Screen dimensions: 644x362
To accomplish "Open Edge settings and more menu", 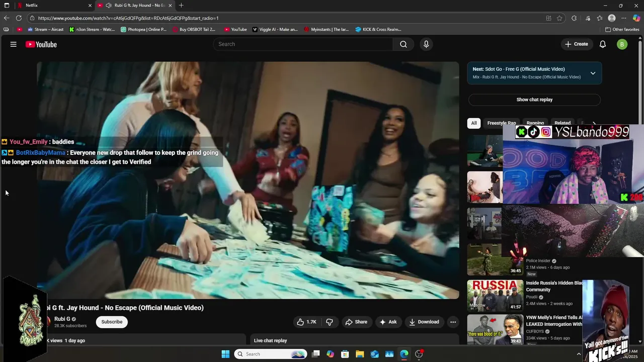I will click(x=624, y=18).
